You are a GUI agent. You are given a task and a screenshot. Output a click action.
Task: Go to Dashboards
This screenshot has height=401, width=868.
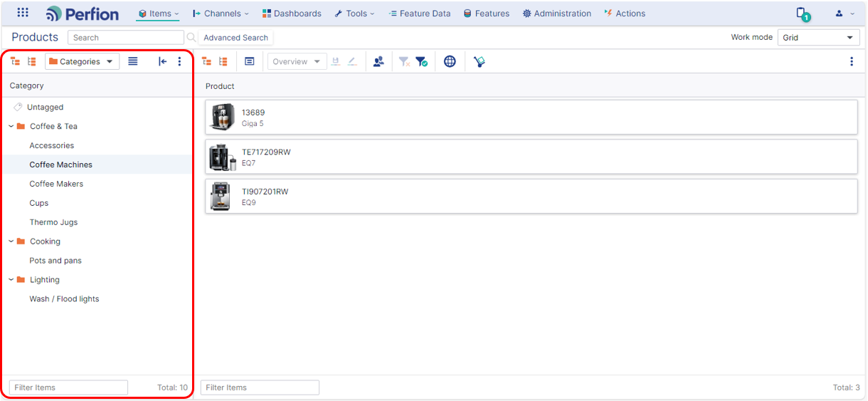(x=292, y=14)
